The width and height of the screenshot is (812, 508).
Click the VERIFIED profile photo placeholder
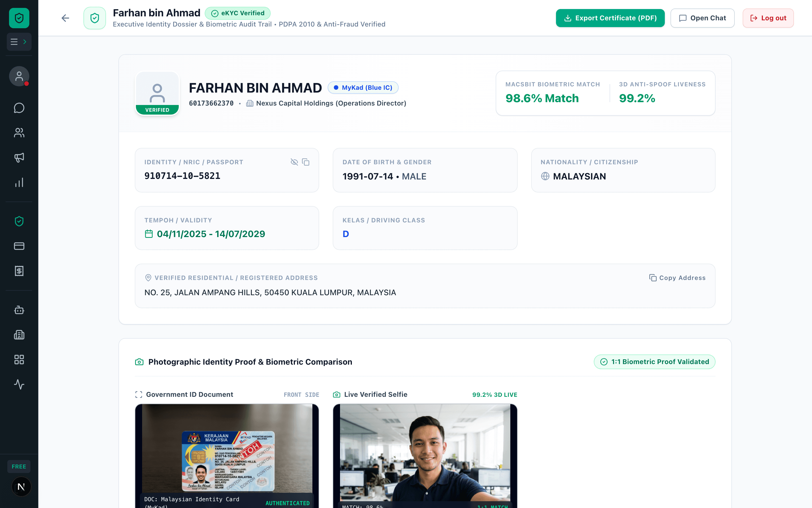coord(157,93)
